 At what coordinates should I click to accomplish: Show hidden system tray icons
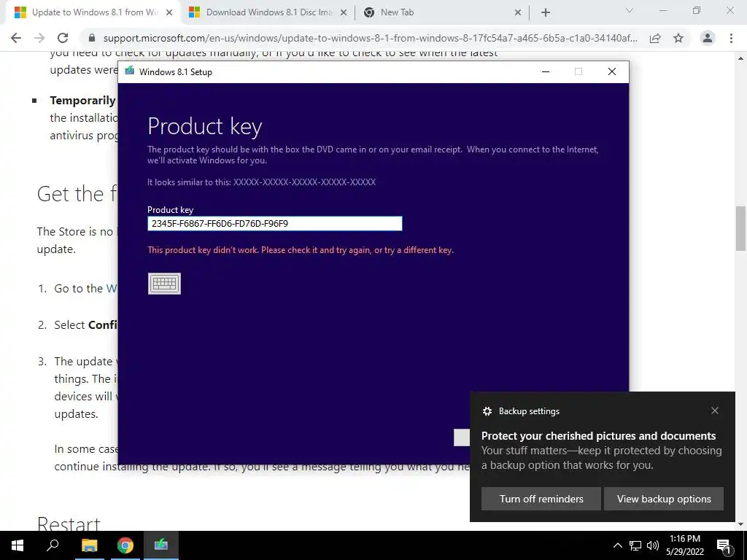click(x=617, y=545)
